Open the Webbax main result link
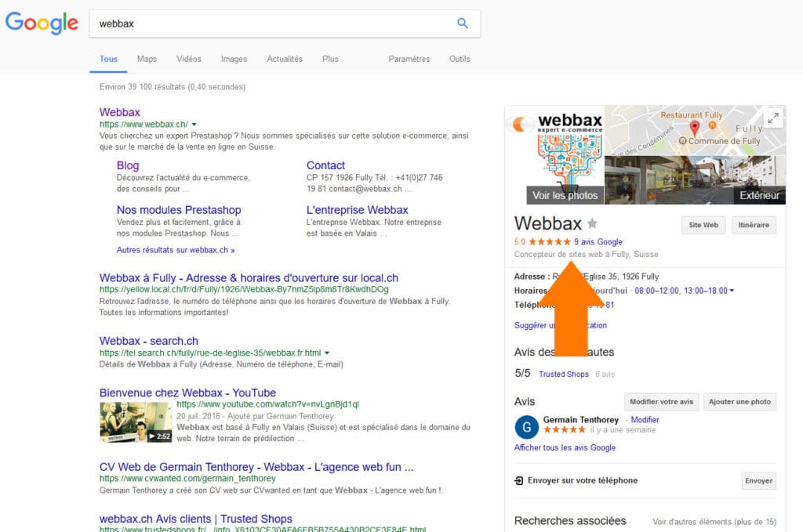This screenshot has height=532, width=803. tap(119, 112)
